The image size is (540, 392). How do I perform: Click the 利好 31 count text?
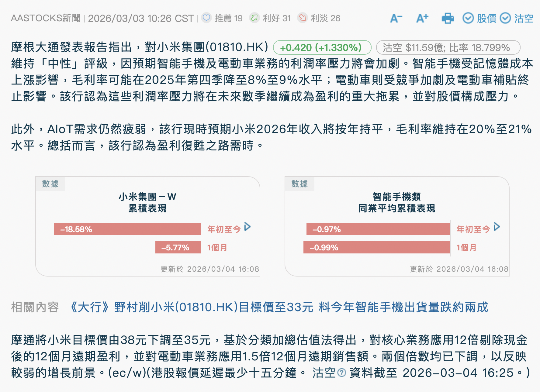tap(277, 18)
